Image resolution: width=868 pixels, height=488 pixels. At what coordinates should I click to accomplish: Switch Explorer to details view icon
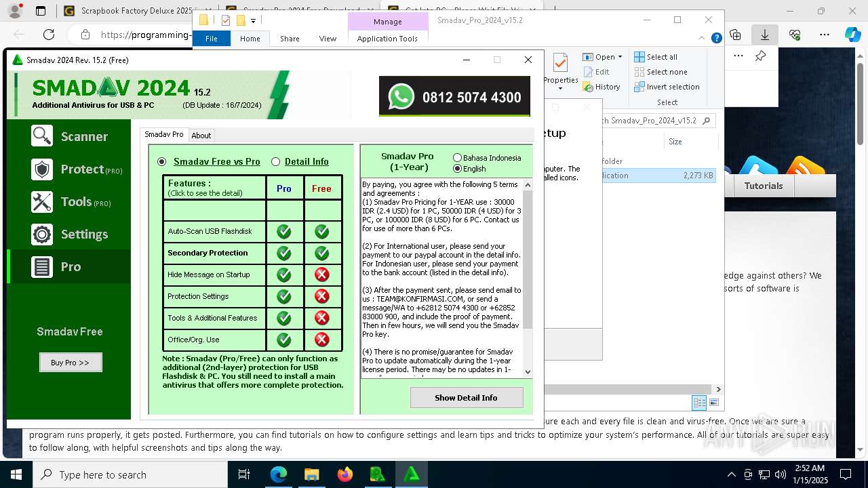pos(699,403)
